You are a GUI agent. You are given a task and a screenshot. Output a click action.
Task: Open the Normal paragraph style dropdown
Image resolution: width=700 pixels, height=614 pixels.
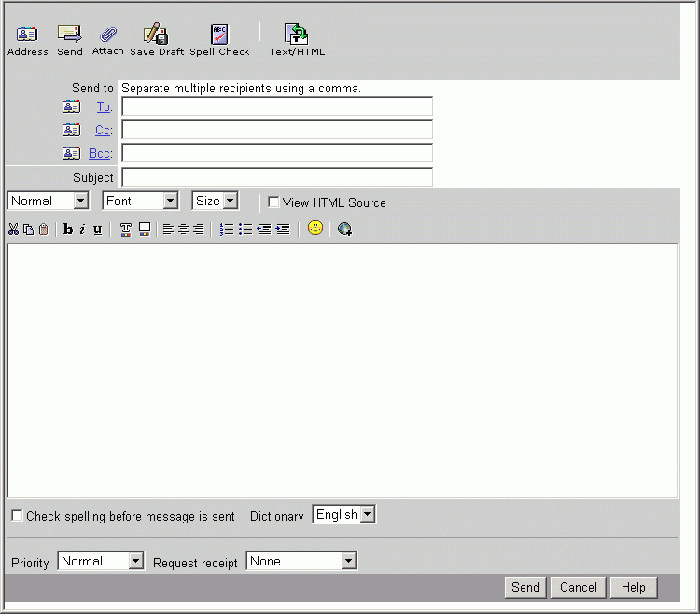coord(49,201)
